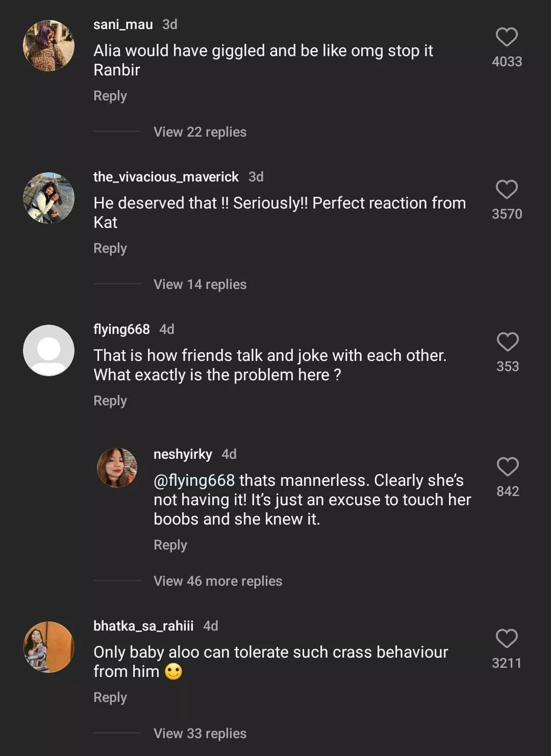
Task: Like bhatka_sa_rahiii's comment
Action: (x=507, y=639)
